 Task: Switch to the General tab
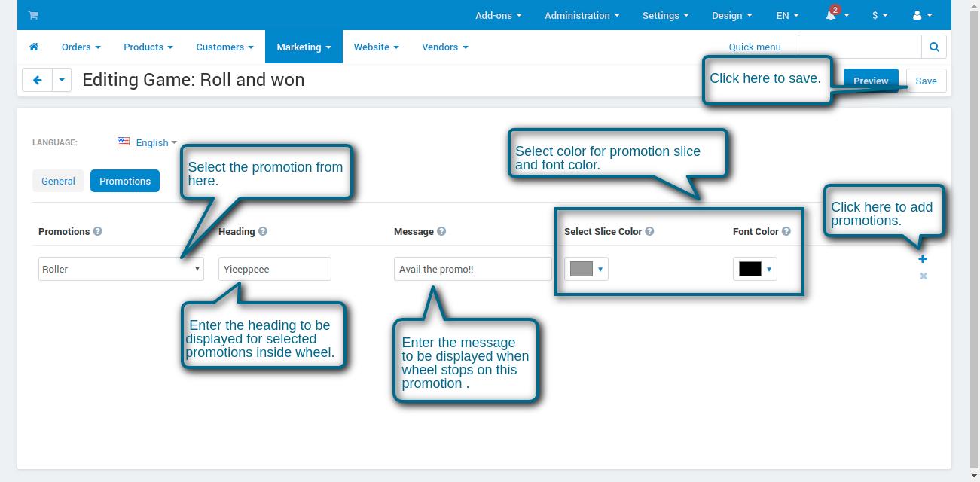click(58, 181)
